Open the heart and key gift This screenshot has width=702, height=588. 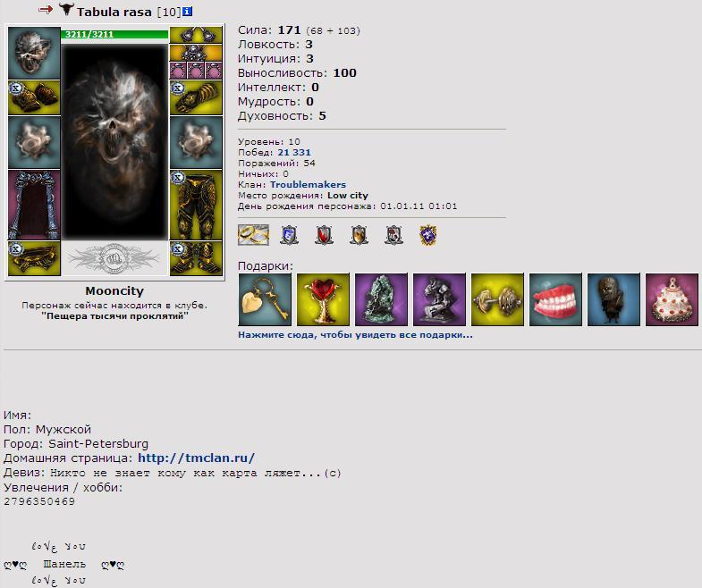pos(265,299)
